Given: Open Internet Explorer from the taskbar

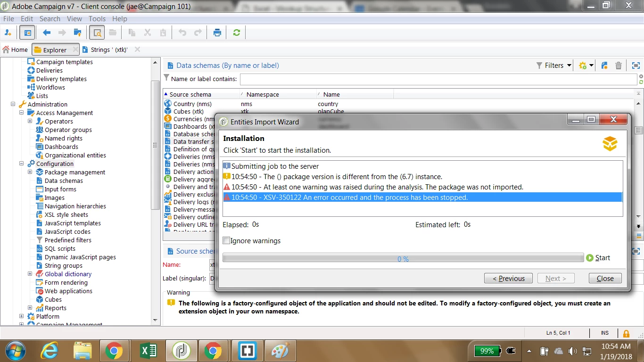Looking at the screenshot, I should click(x=50, y=351).
